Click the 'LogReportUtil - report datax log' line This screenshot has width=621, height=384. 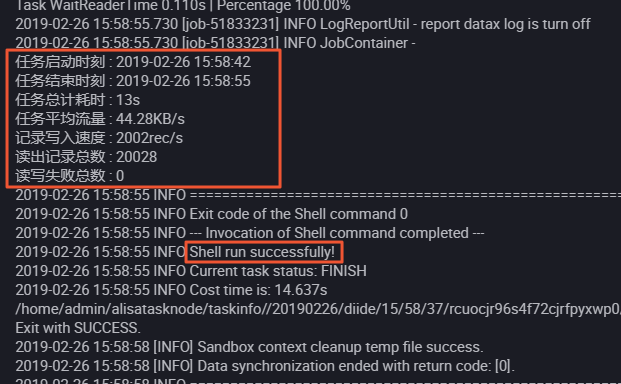(x=303, y=24)
